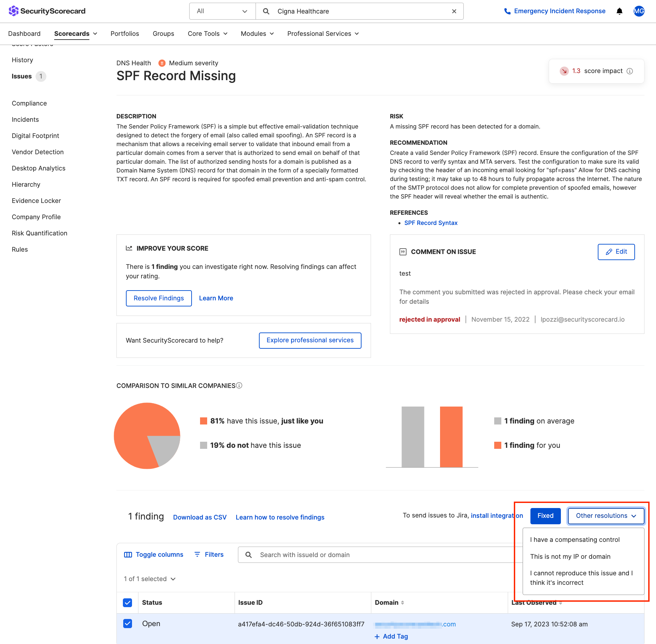This screenshot has height=644, width=656.
Task: Uncheck the select-all checkbox in table header
Action: click(128, 602)
